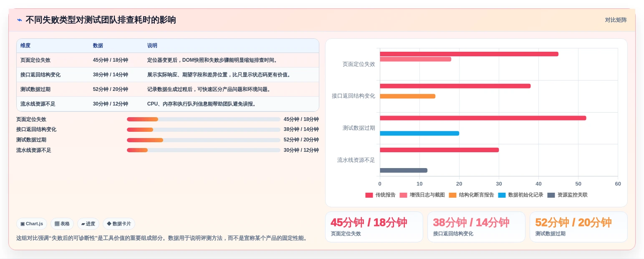The height and width of the screenshot is (259, 644).
Task: Toggle 结构化断言报告 legend item
Action: [x=471, y=195]
